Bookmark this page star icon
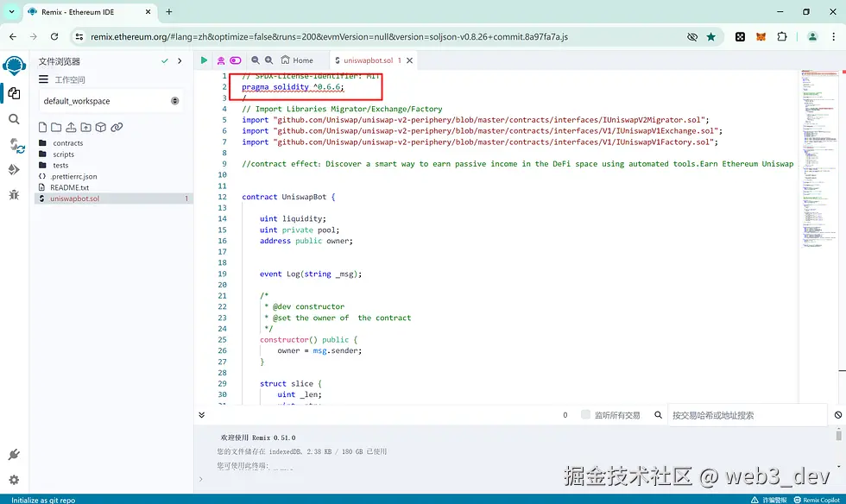 point(711,37)
